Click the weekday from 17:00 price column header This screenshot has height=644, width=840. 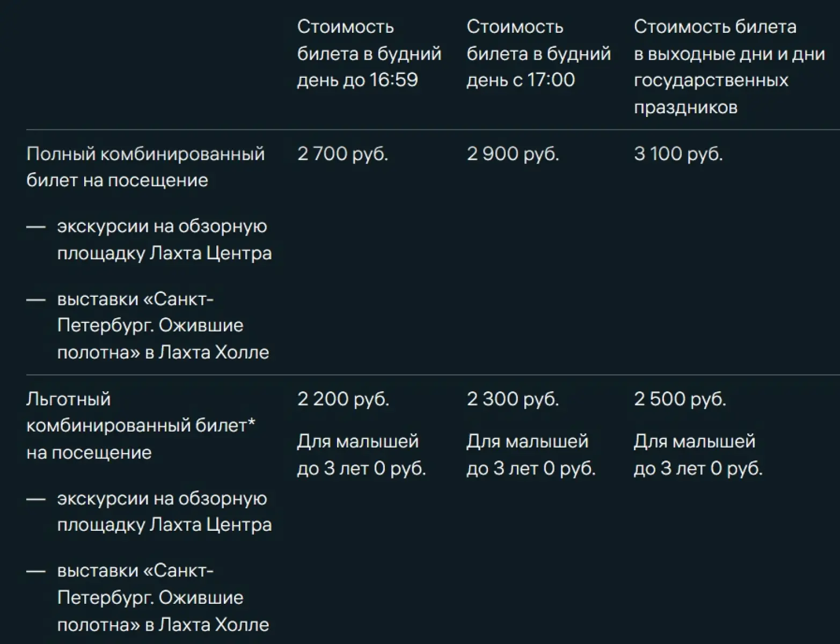coord(538,53)
